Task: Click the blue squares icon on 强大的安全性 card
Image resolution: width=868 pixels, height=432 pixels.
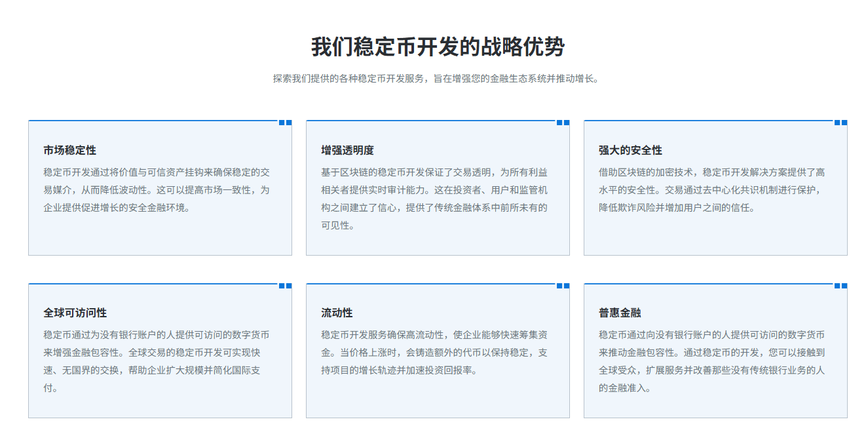Action: coord(840,123)
